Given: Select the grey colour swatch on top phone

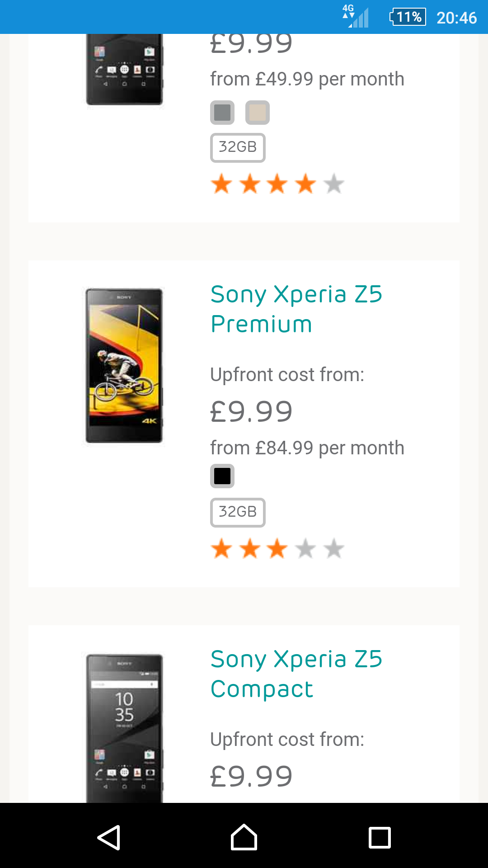Looking at the screenshot, I should [222, 113].
